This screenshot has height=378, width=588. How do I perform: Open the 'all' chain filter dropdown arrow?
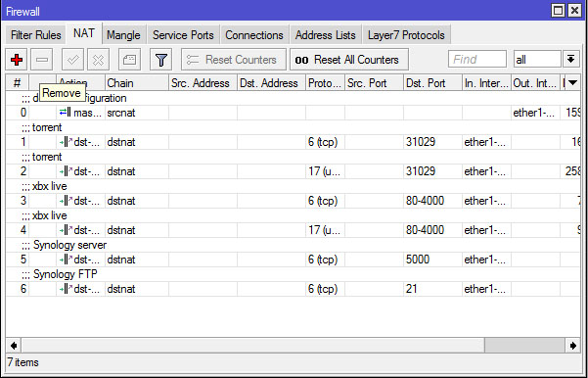(571, 60)
